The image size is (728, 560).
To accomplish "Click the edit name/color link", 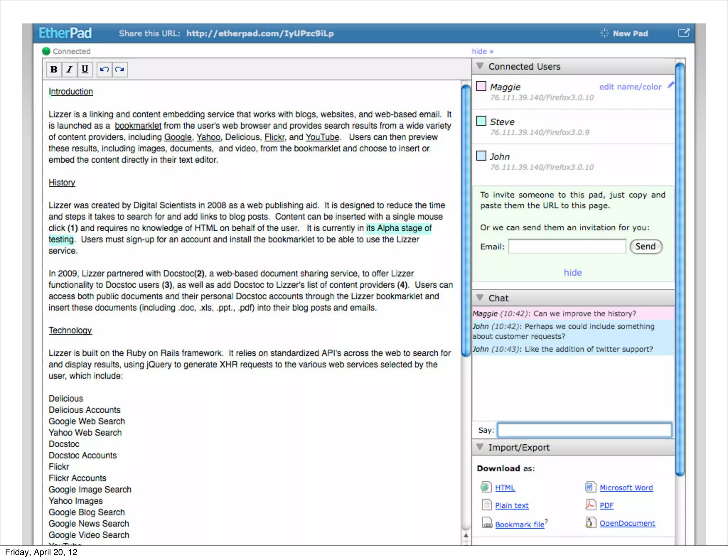I will (630, 87).
